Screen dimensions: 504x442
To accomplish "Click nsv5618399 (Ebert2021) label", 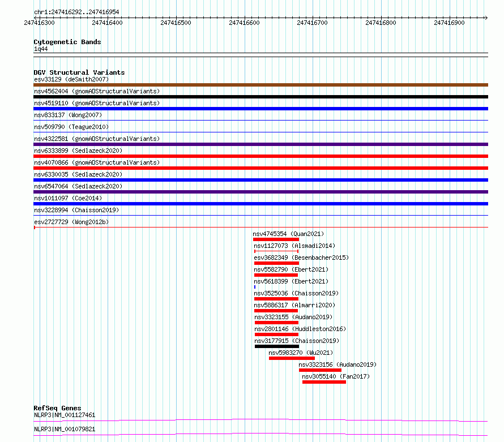I will [291, 281].
